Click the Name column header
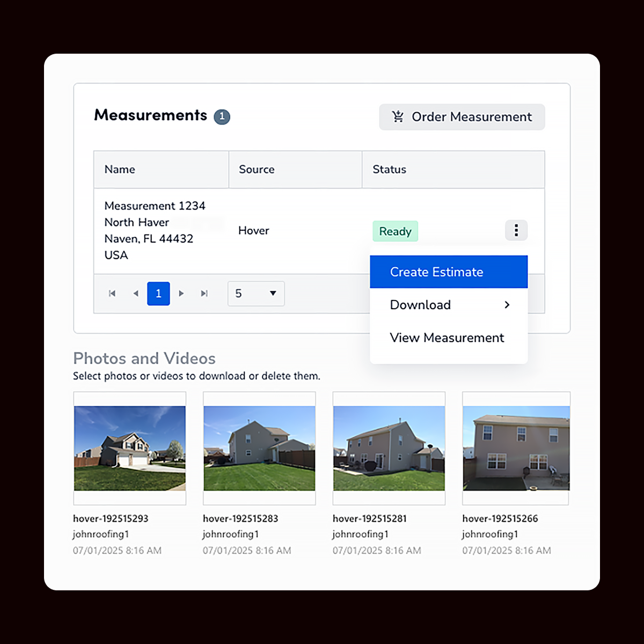Image resolution: width=644 pixels, height=644 pixels. click(x=161, y=170)
